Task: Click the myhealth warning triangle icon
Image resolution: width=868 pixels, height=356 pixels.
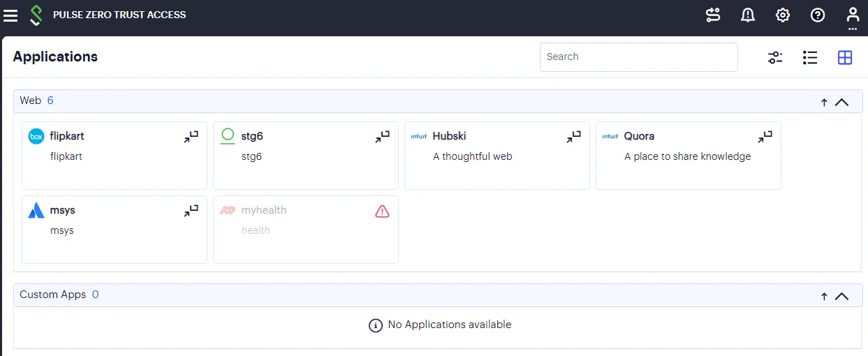Action: (x=382, y=211)
